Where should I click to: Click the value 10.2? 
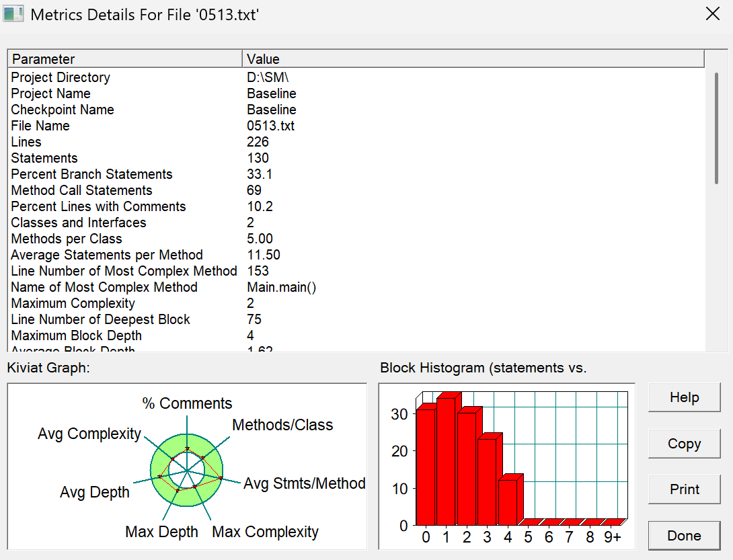coord(260,206)
